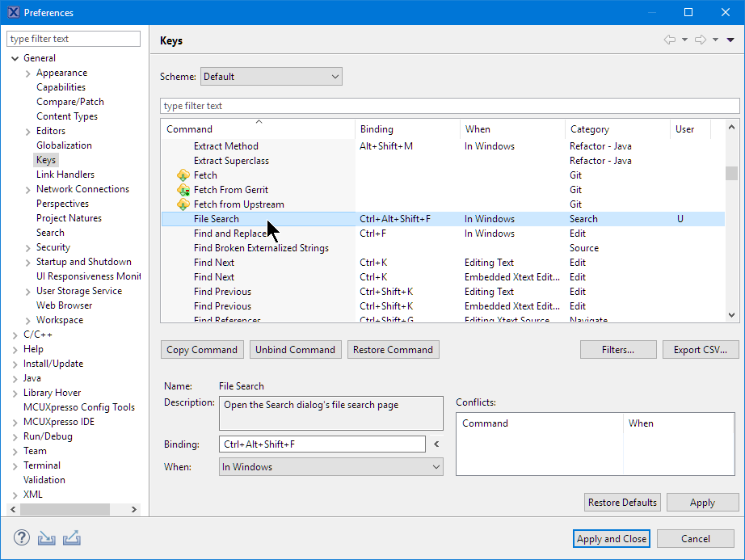The width and height of the screenshot is (745, 560).
Task: Click the Fetch command cloud icon
Action: (183, 175)
